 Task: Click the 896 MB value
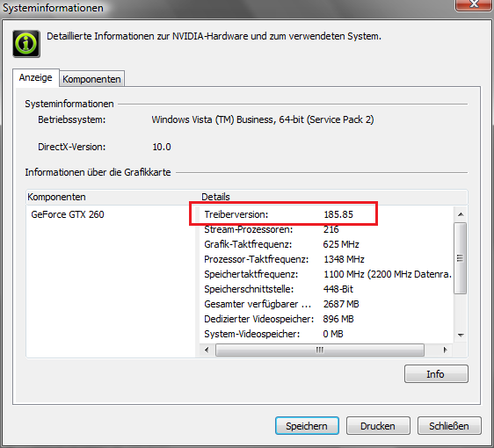[338, 319]
